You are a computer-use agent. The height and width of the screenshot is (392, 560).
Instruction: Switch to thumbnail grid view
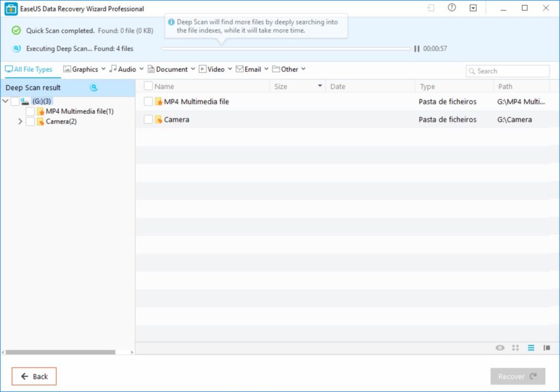pos(515,348)
